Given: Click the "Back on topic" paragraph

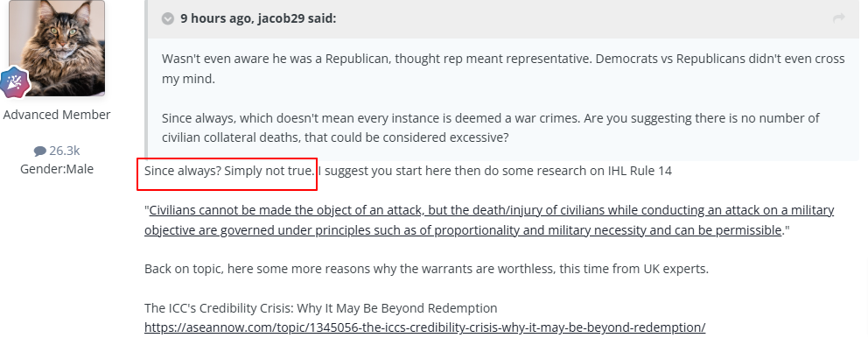Looking at the screenshot, I should [426, 269].
